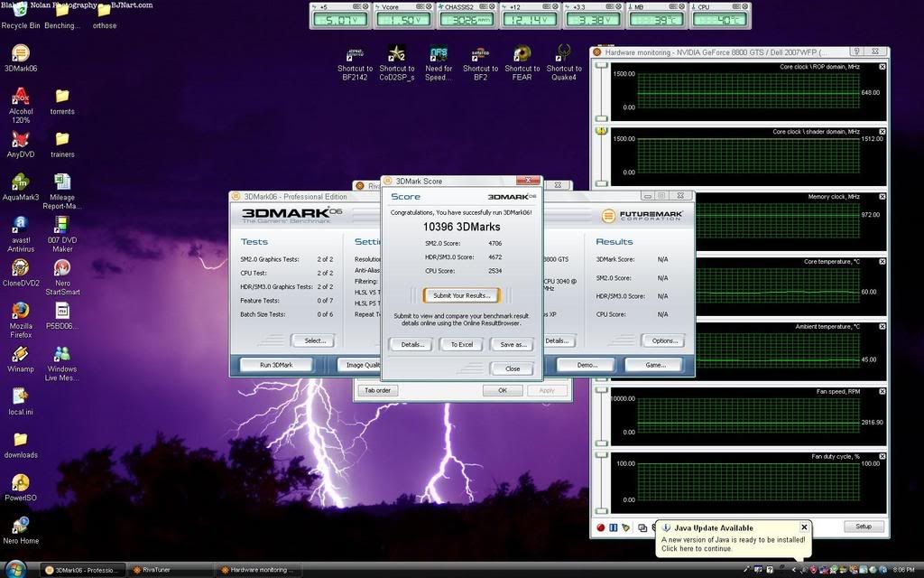The width and height of the screenshot is (924, 578).
Task: Launch Winamp from the desktop
Action: point(21,359)
